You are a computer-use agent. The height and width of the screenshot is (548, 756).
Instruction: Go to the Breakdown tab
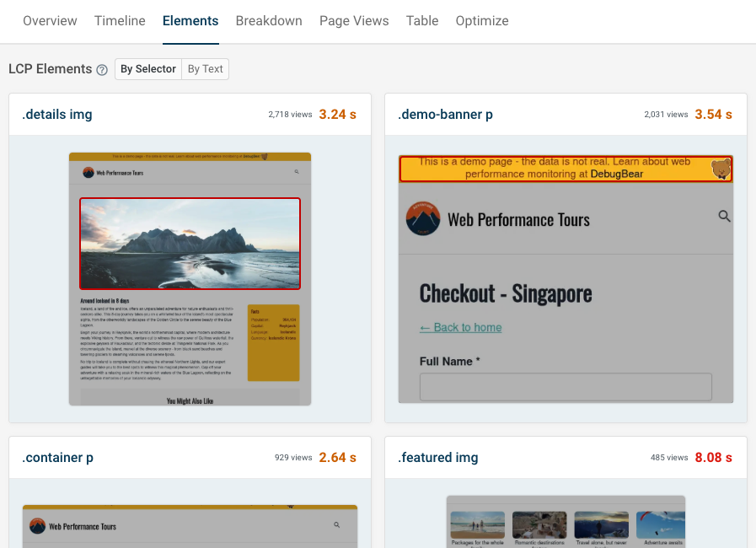coord(269,21)
